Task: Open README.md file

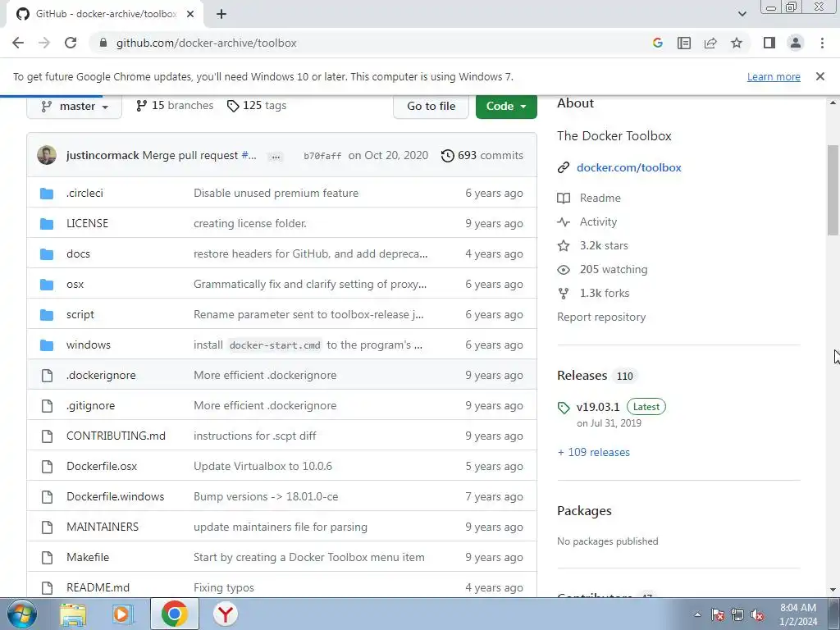Action: (98, 587)
